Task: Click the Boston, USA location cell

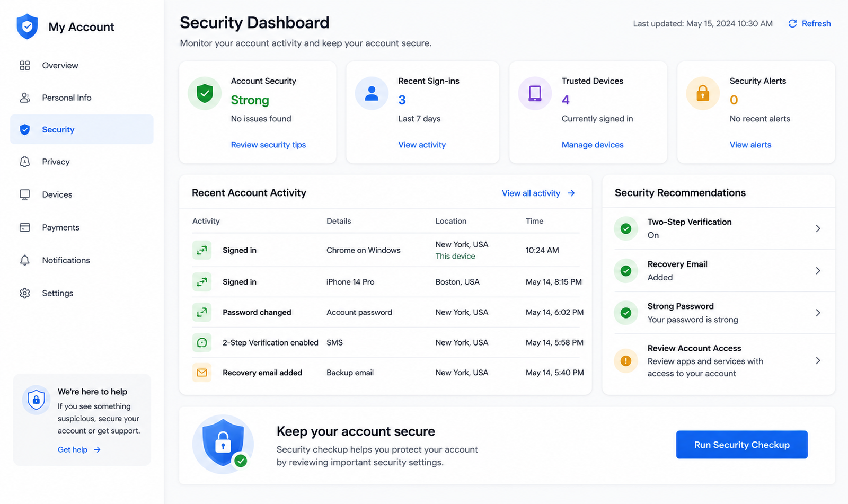Action: pyautogui.click(x=457, y=282)
